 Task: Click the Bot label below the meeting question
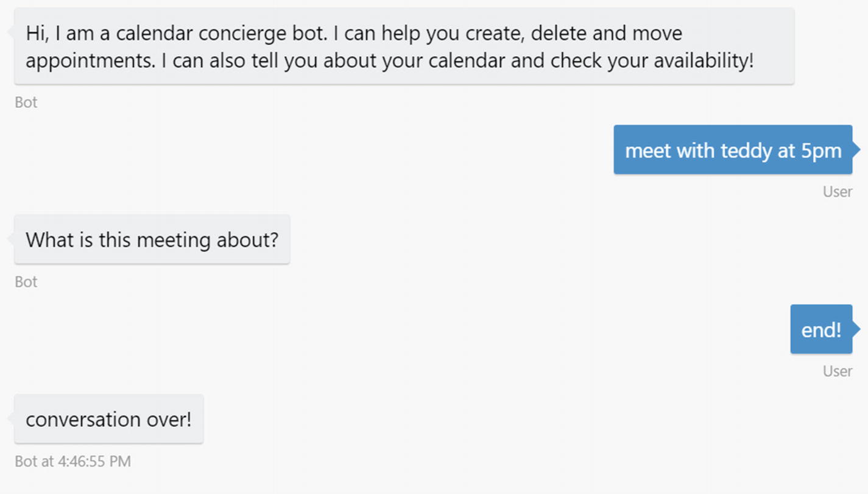pyautogui.click(x=26, y=281)
